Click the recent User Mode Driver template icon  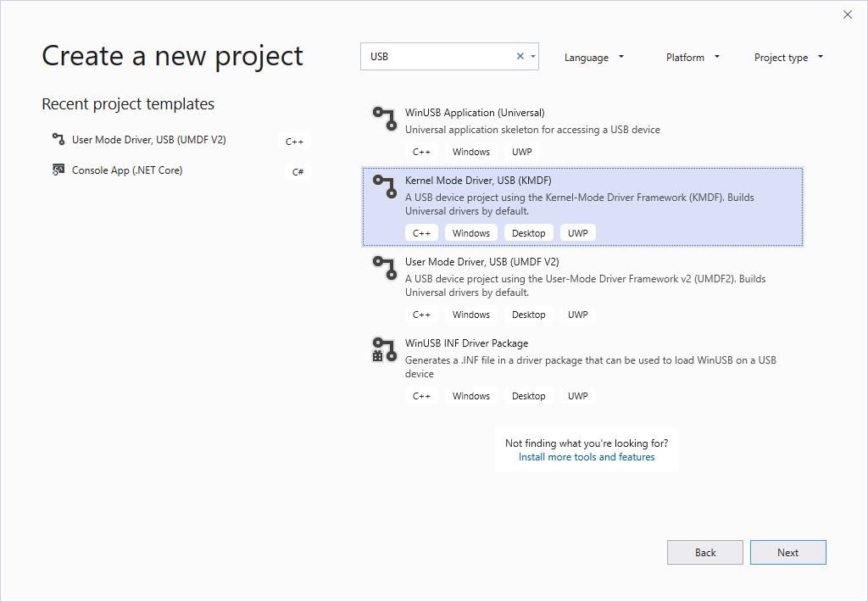tap(58, 139)
